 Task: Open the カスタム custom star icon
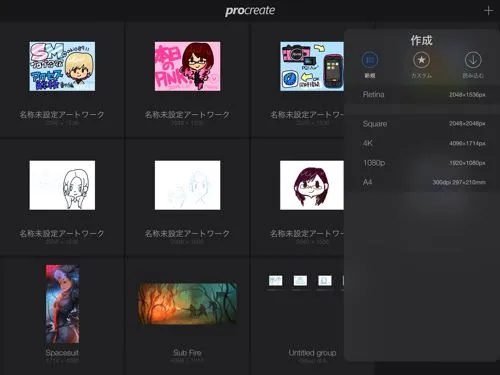point(421,60)
